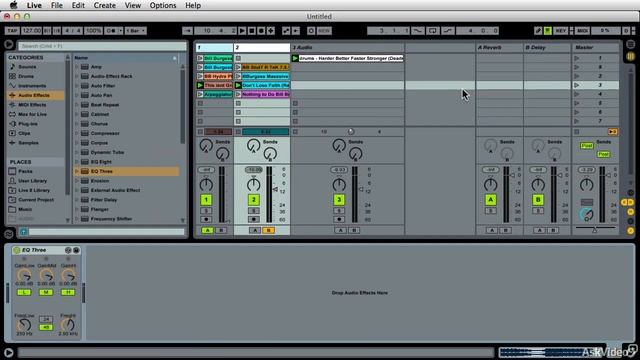This screenshot has height=360, width=640.
Task: Click the Overdub plus button
Action: [271, 31]
